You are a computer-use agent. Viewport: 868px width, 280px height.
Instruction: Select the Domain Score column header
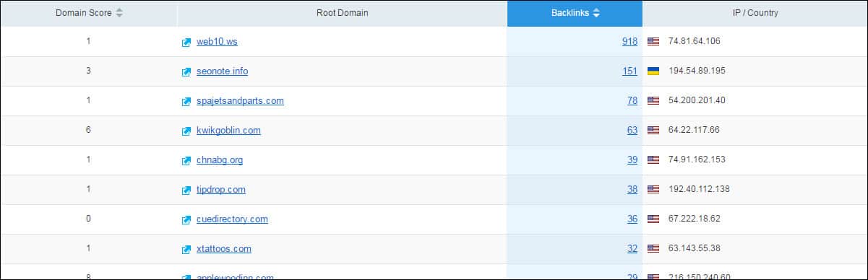pyautogui.click(x=89, y=13)
